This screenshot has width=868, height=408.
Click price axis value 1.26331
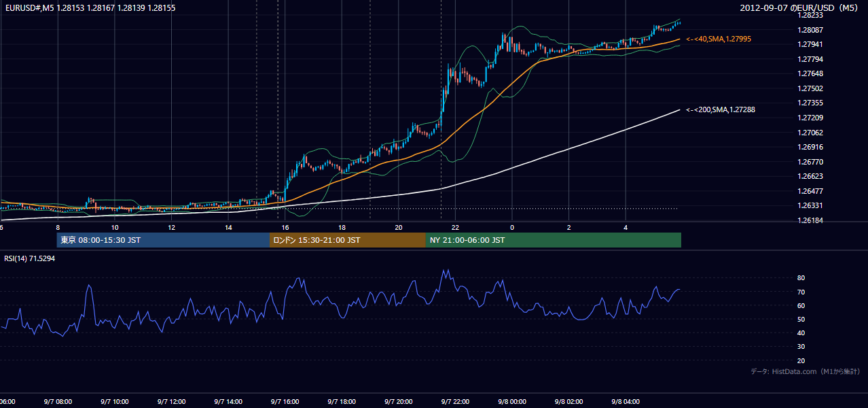click(x=811, y=205)
